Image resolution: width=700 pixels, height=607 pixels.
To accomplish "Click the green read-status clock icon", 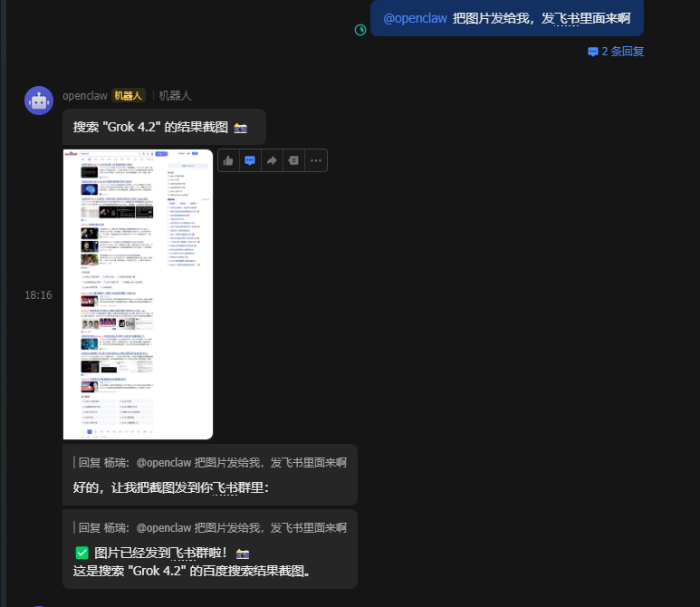I will (x=360, y=30).
